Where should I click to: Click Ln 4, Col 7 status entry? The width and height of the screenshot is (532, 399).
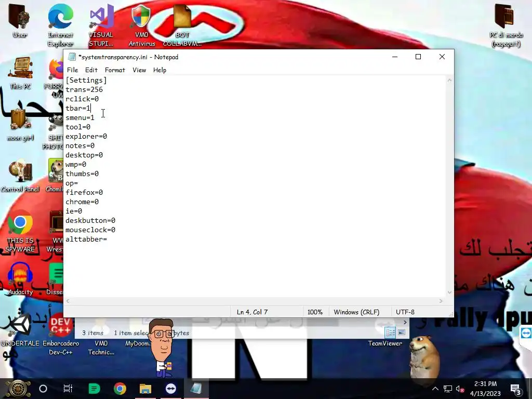coord(252,312)
